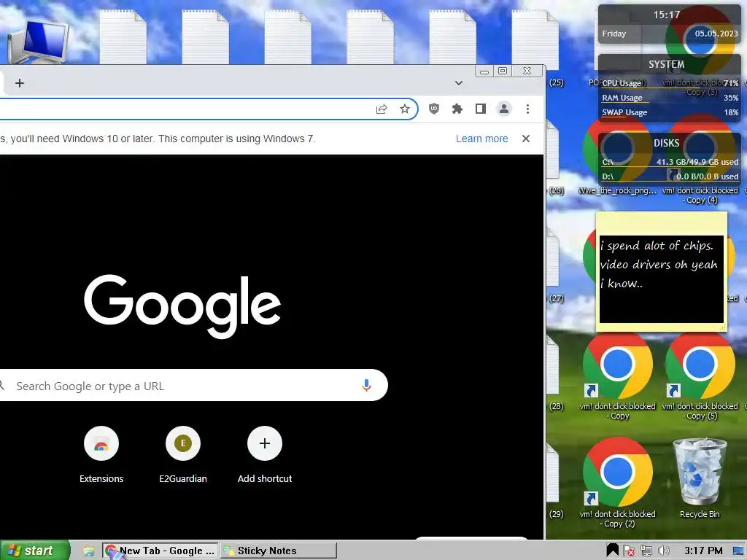This screenshot has width=747, height=560.
Task: Click the SWAP Usage row in the SYSTEM gadget
Action: (x=670, y=112)
